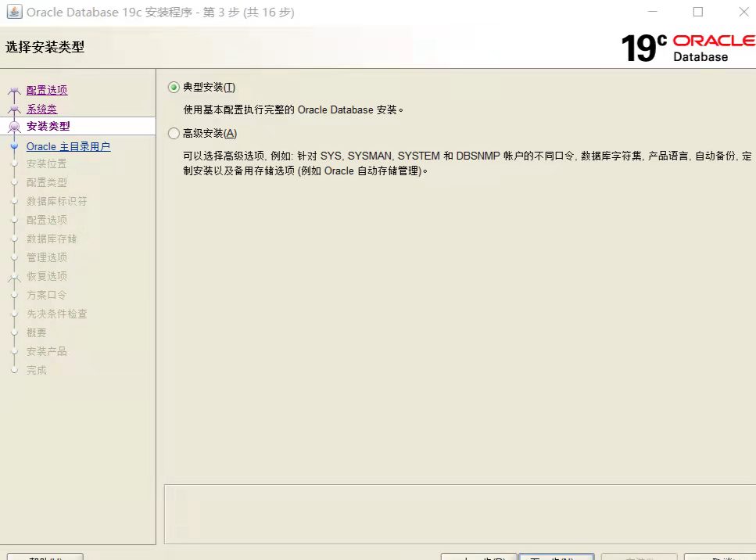Click the 完成 step in sidebar
756x560 pixels.
click(37, 371)
